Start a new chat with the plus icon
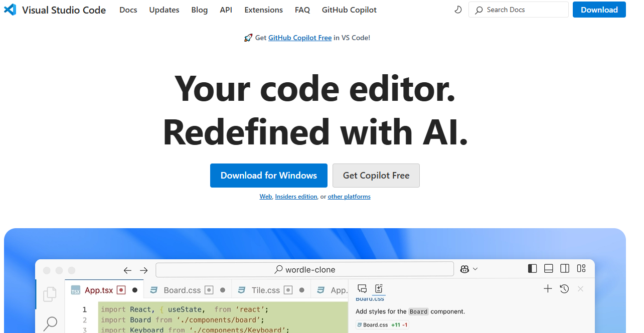644x333 pixels. [548, 289]
